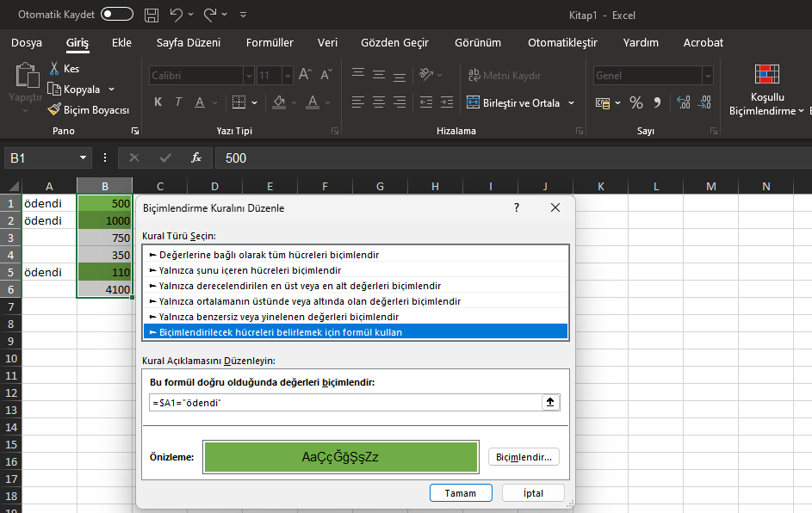
Task: Toggle the Otomatik Kaydet switch
Action: (117, 15)
